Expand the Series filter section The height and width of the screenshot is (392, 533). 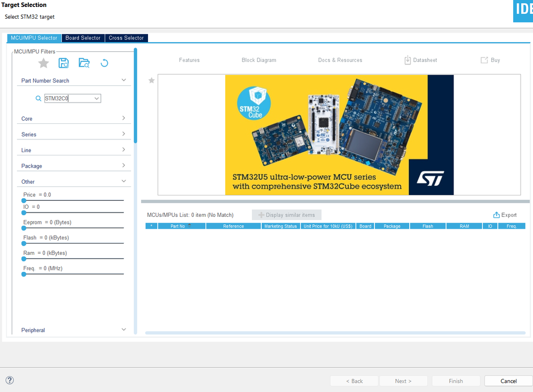click(x=124, y=134)
